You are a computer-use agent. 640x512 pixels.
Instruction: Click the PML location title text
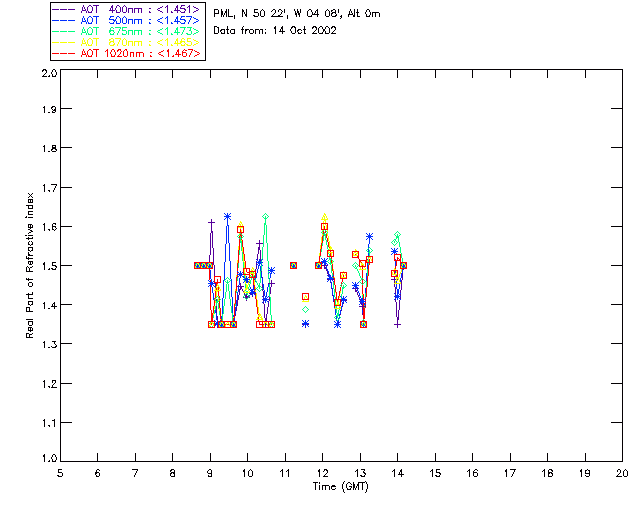pyautogui.click(x=297, y=14)
